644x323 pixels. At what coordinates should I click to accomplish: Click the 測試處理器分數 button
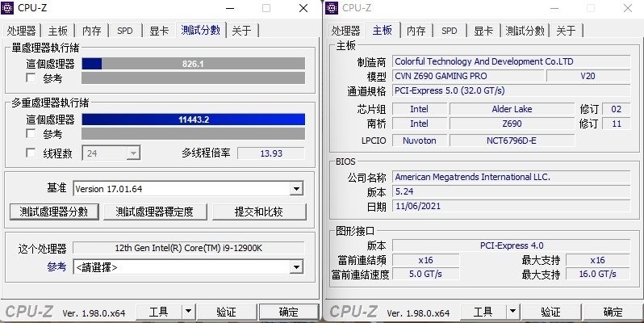click(x=54, y=212)
